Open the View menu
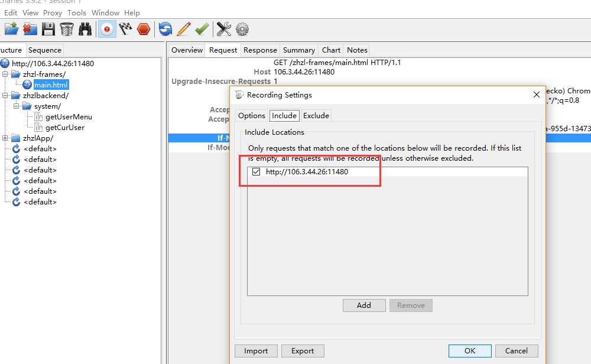The height and width of the screenshot is (364, 591). (x=31, y=13)
